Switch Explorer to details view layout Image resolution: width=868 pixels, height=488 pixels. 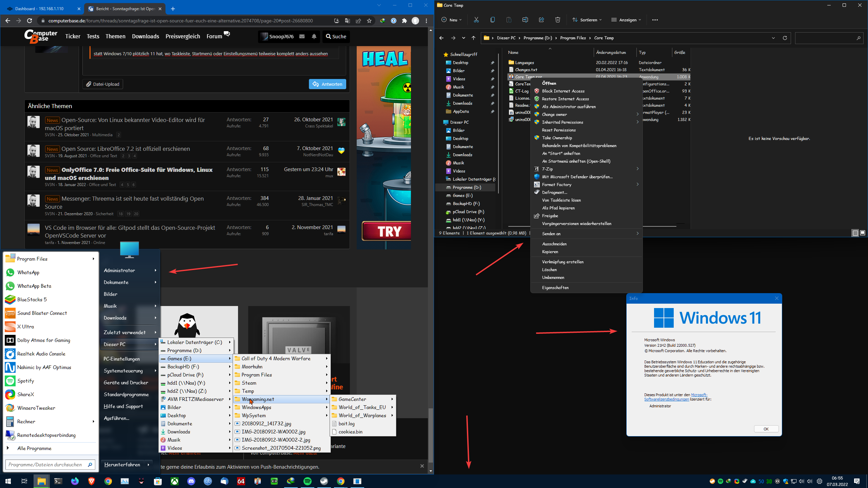coord(855,233)
